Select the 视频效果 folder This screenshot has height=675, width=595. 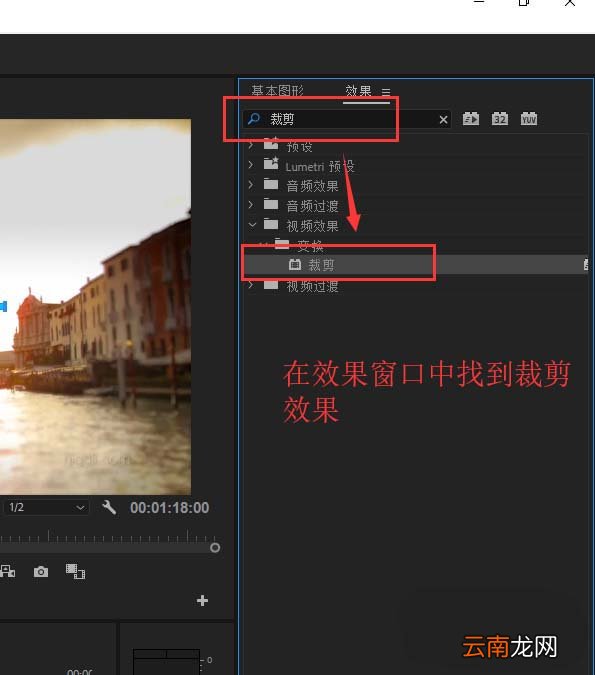point(415,225)
